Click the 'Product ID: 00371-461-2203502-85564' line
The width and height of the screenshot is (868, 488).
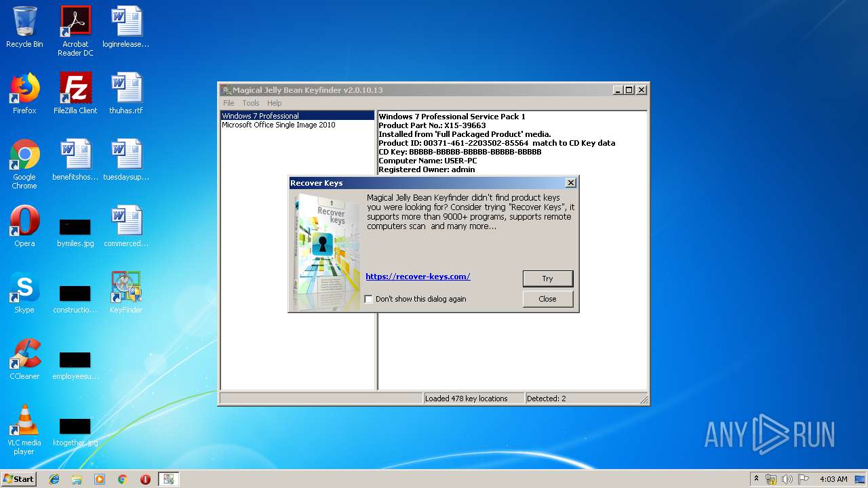coord(497,143)
